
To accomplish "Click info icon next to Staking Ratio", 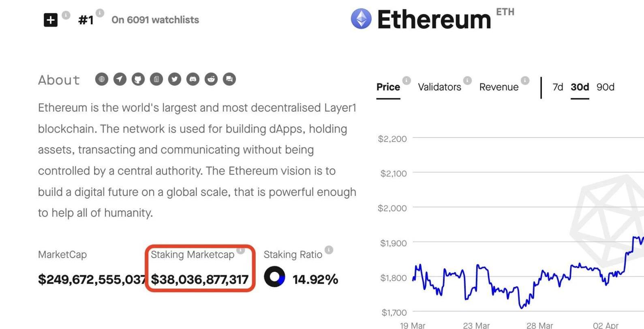I will click(329, 250).
